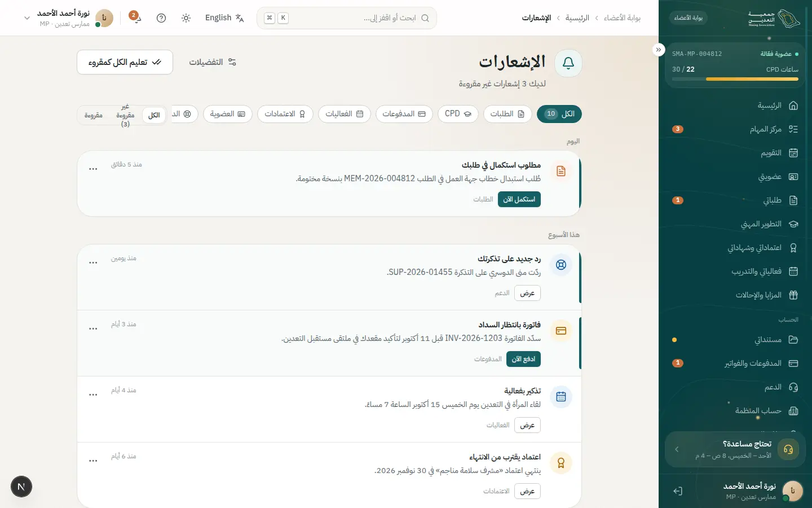Show only غير مقروءة (3) notifications
The image size is (812, 508).
click(x=125, y=115)
